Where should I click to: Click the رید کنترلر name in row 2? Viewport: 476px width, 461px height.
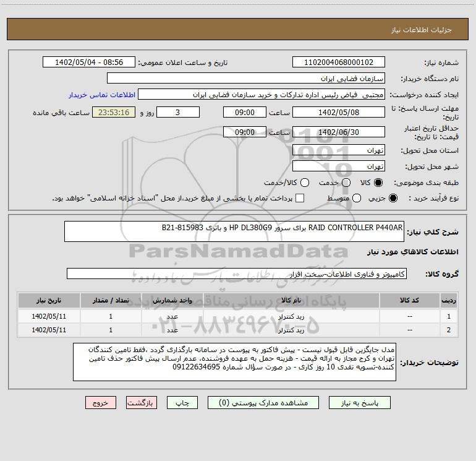point(291,330)
